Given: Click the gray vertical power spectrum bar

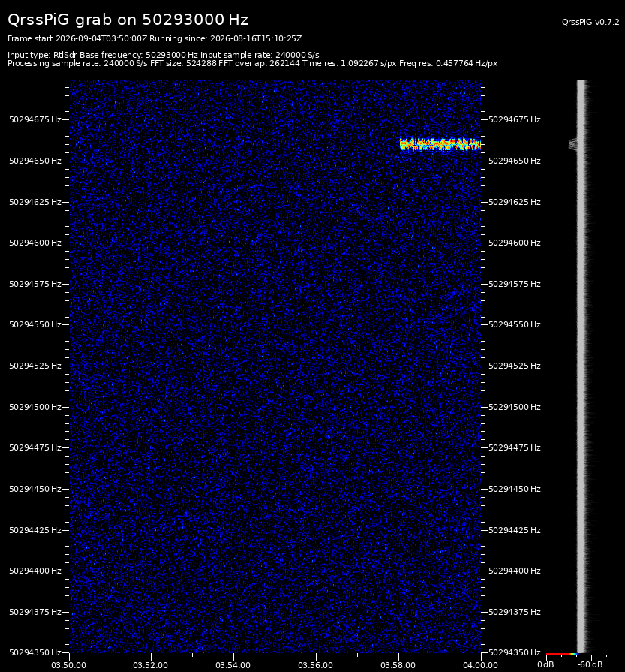Looking at the screenshot, I should pyautogui.click(x=581, y=366).
